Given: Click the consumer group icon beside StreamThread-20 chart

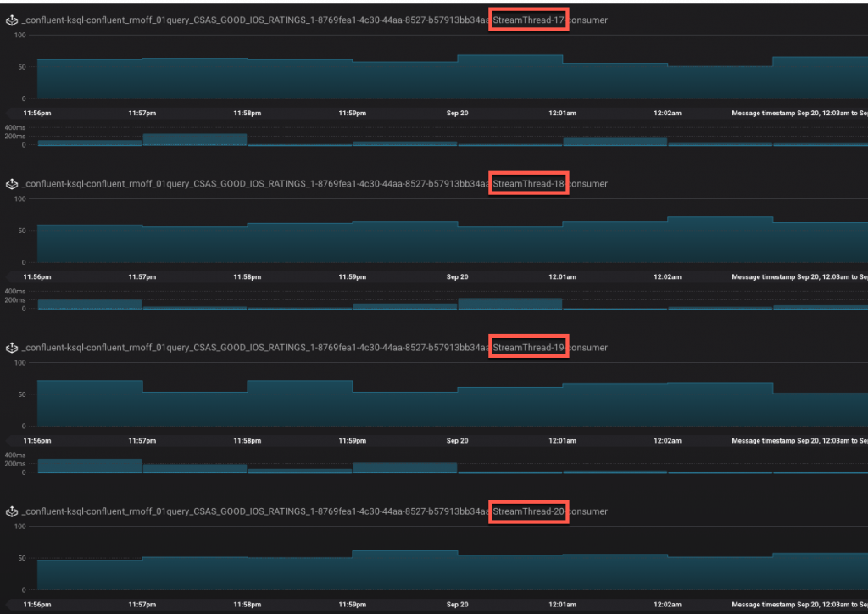Looking at the screenshot, I should [11, 511].
